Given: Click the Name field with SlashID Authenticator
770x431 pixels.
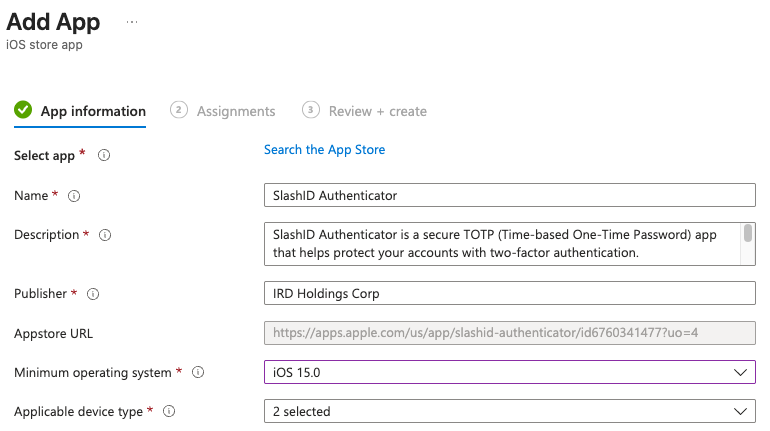Looking at the screenshot, I should [x=510, y=195].
